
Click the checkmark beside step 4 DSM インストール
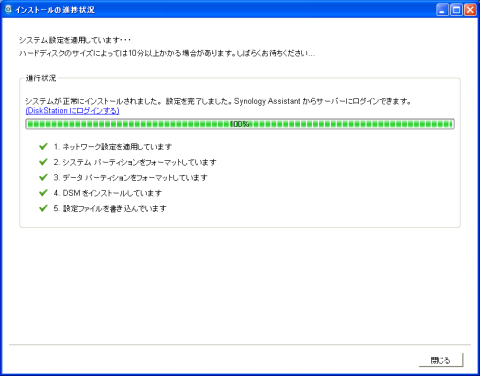[43, 193]
